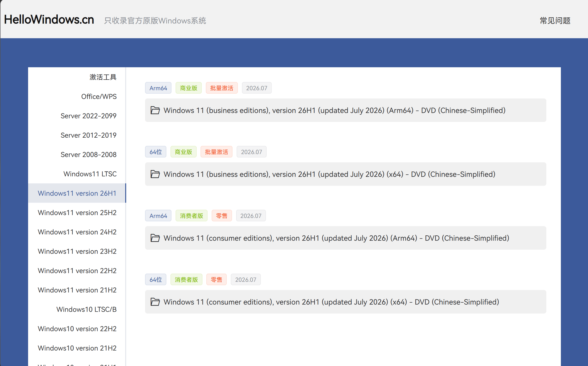Open Server 2012-2019 category
The height and width of the screenshot is (366, 588).
click(x=88, y=135)
